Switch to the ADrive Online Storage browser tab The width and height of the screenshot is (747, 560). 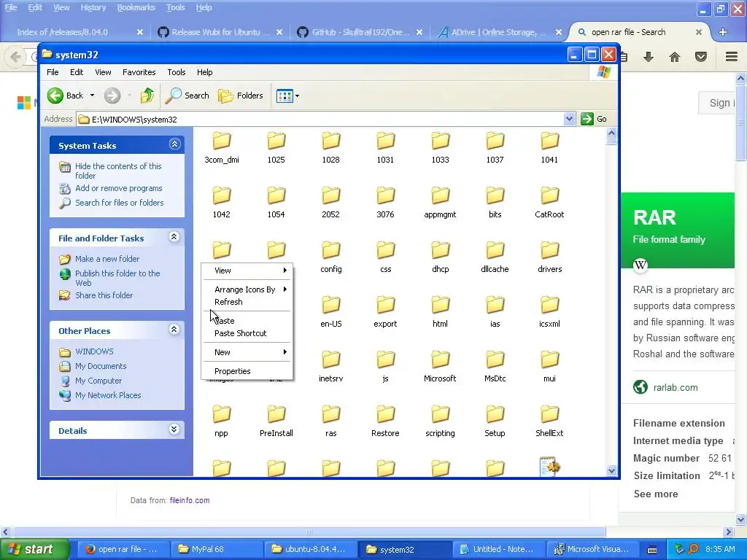[x=500, y=32]
